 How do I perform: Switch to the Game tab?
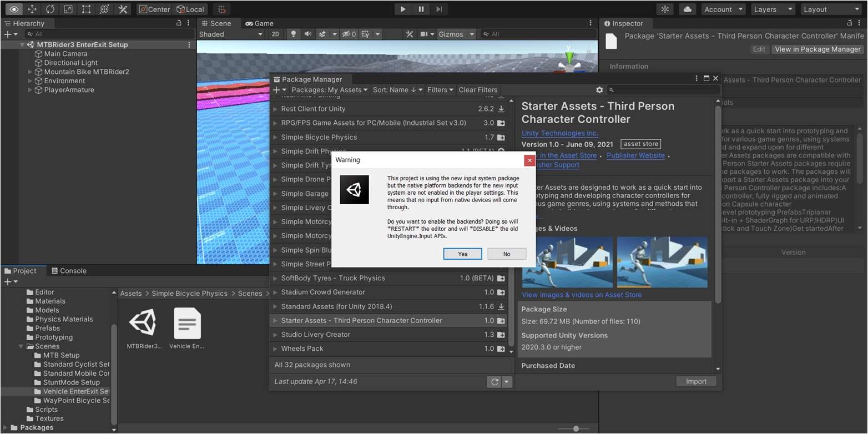tap(259, 23)
